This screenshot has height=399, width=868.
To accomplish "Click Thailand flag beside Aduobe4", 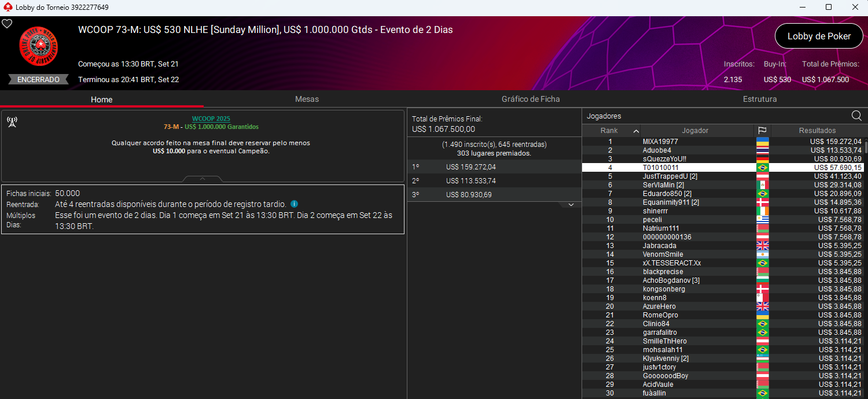I will (x=762, y=150).
